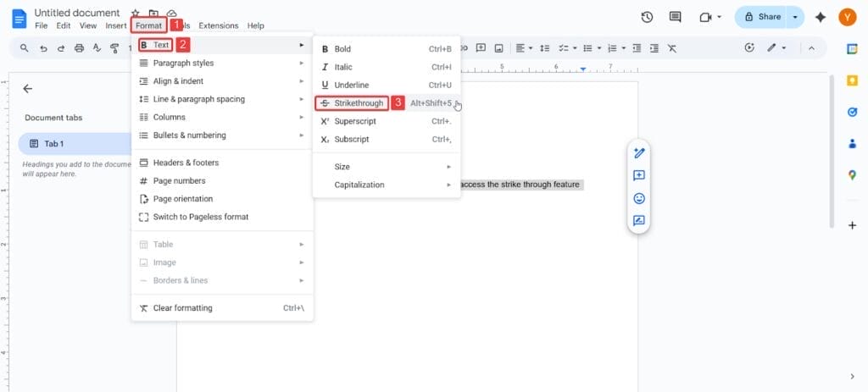Image resolution: width=868 pixels, height=392 pixels.
Task: Show side panel with bottom chevron
Action: point(853,377)
